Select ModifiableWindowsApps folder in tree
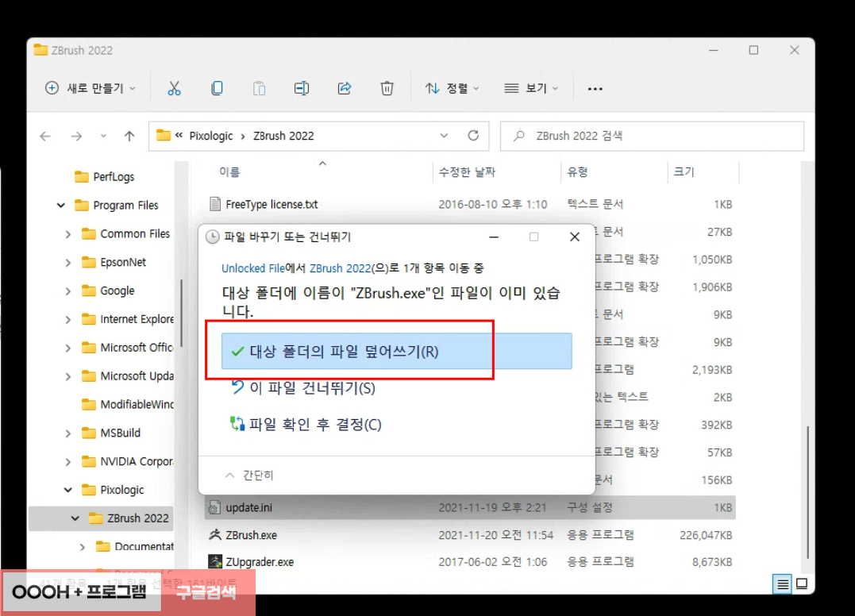855x616 pixels. pos(137,405)
